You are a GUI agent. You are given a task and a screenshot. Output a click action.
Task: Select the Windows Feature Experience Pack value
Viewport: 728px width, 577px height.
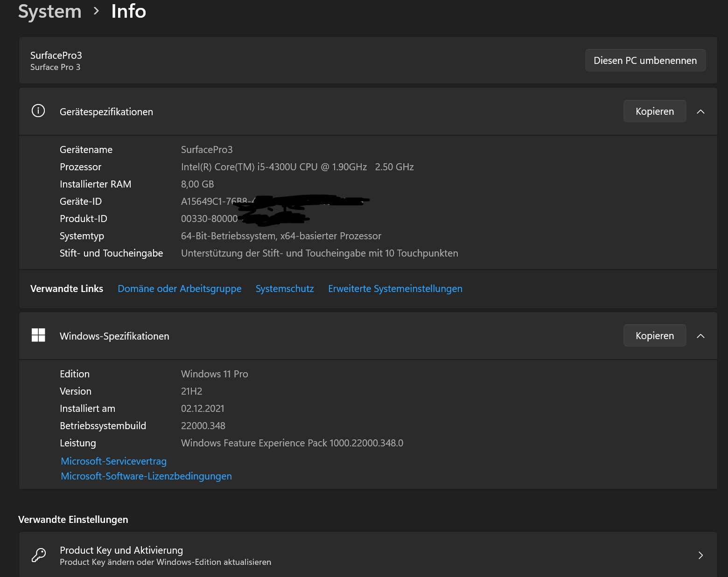point(292,443)
